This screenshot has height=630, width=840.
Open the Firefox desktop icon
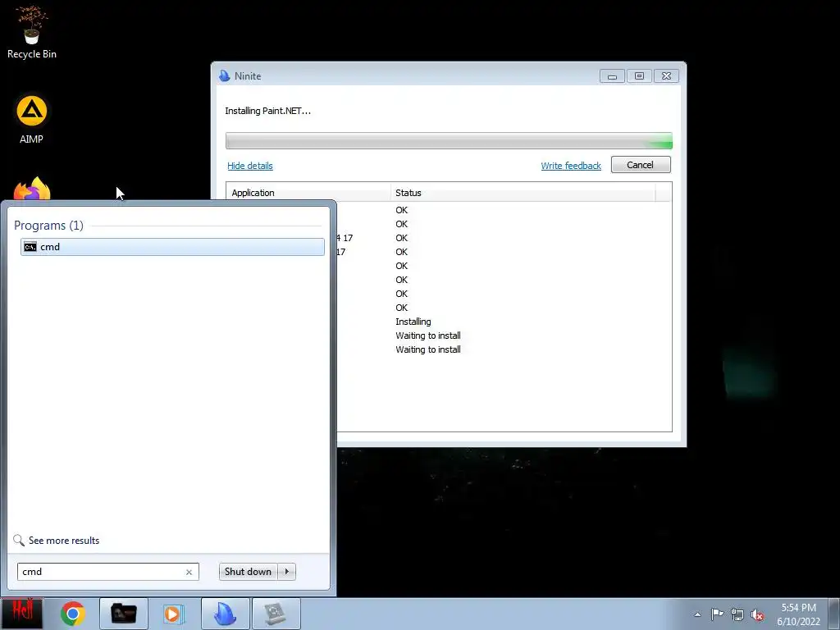pyautogui.click(x=32, y=189)
